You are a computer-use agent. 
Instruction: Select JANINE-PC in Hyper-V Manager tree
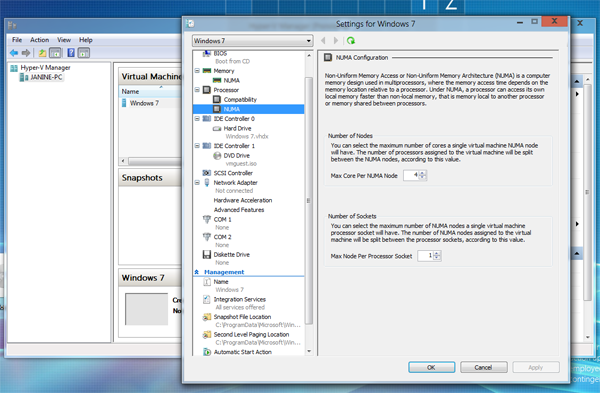(x=46, y=77)
